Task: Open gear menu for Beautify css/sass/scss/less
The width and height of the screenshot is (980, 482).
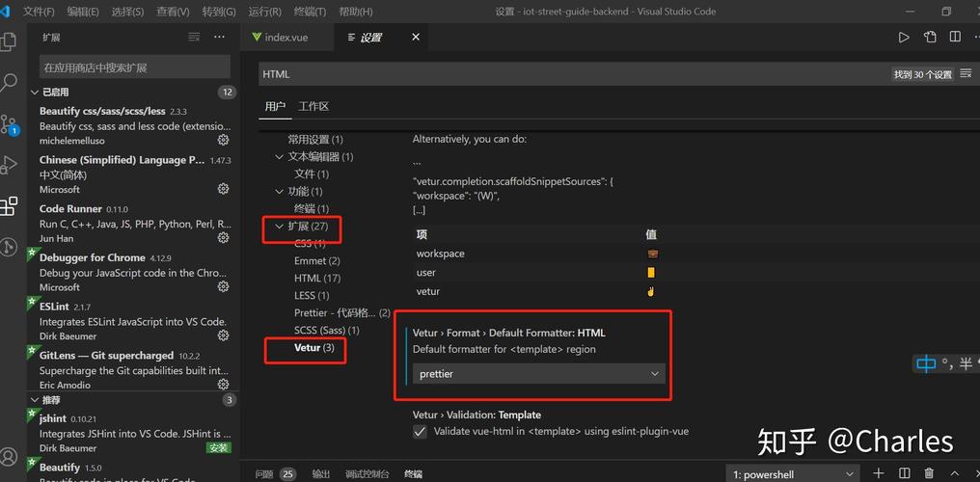Action: [x=223, y=140]
